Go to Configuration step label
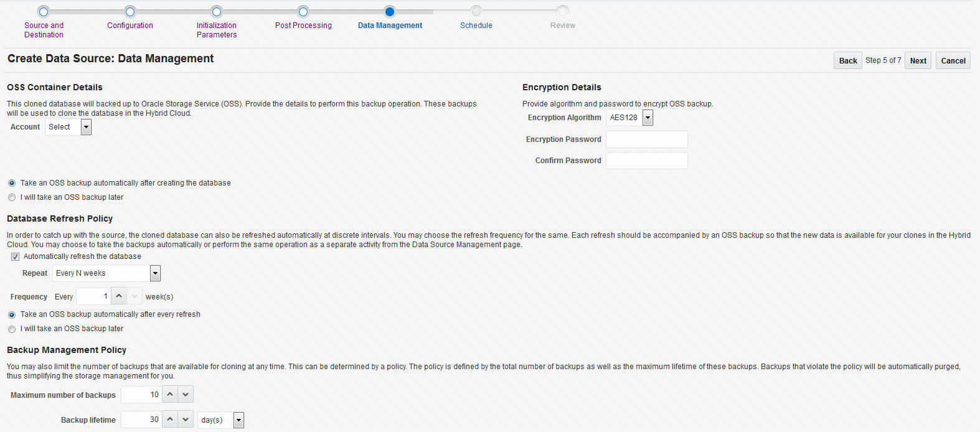Screen dimensions: 980x432 (130, 26)
